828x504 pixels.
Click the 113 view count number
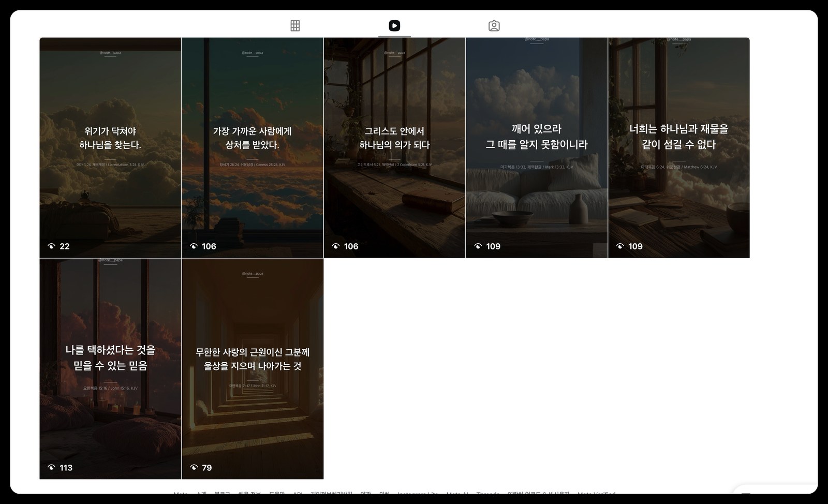coord(66,468)
